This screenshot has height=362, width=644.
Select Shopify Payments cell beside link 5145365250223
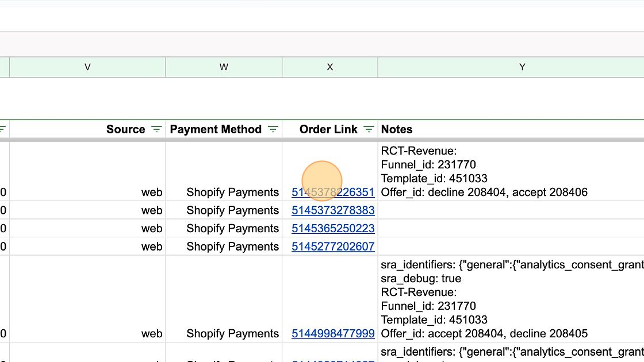(232, 229)
